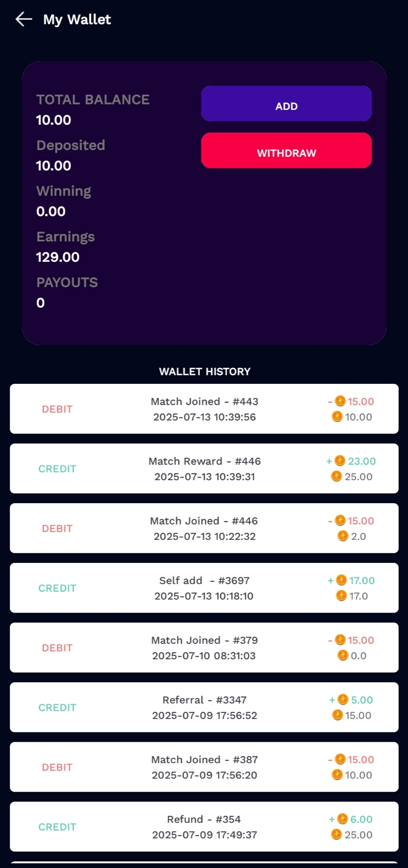Tap coin icon beside Match Joined #379 debit amount
This screenshot has height=868, width=408.
340,640
